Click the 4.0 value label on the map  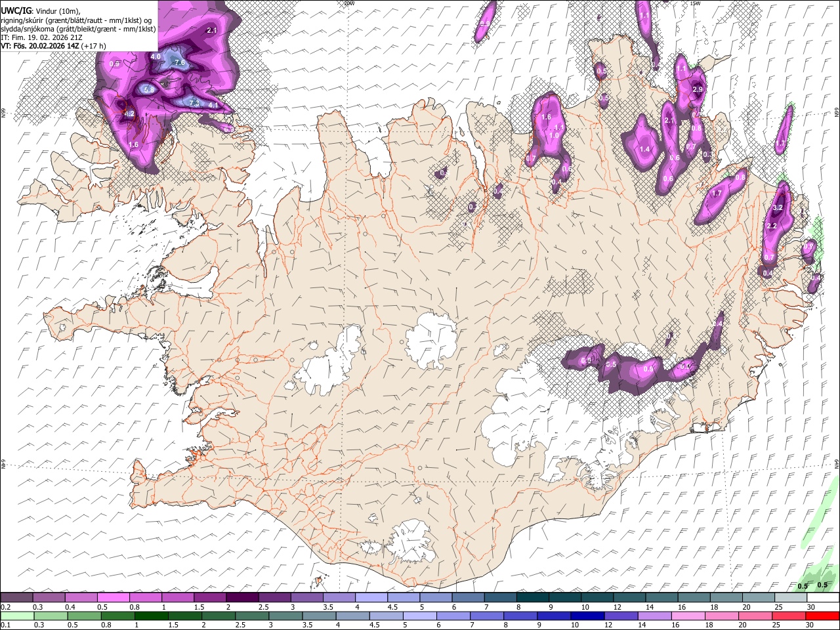pos(156,57)
